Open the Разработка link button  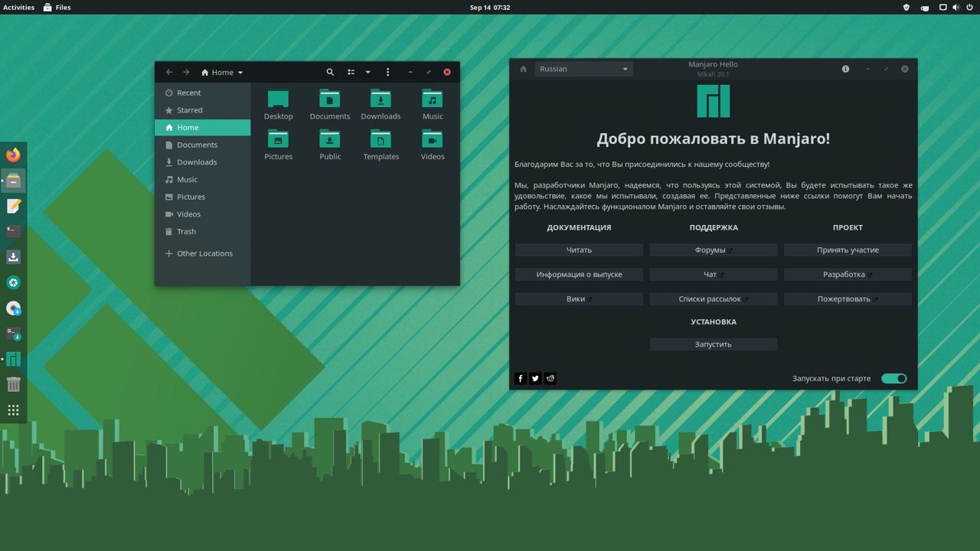848,274
